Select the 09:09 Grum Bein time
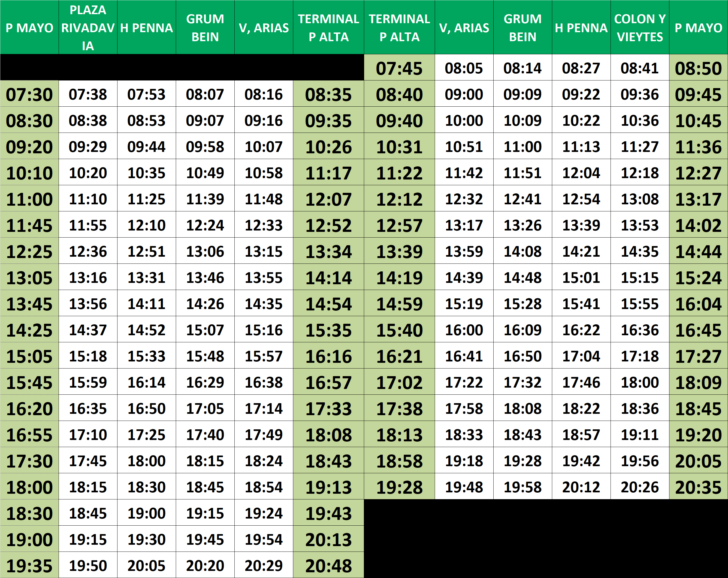The image size is (728, 578). [x=522, y=94]
